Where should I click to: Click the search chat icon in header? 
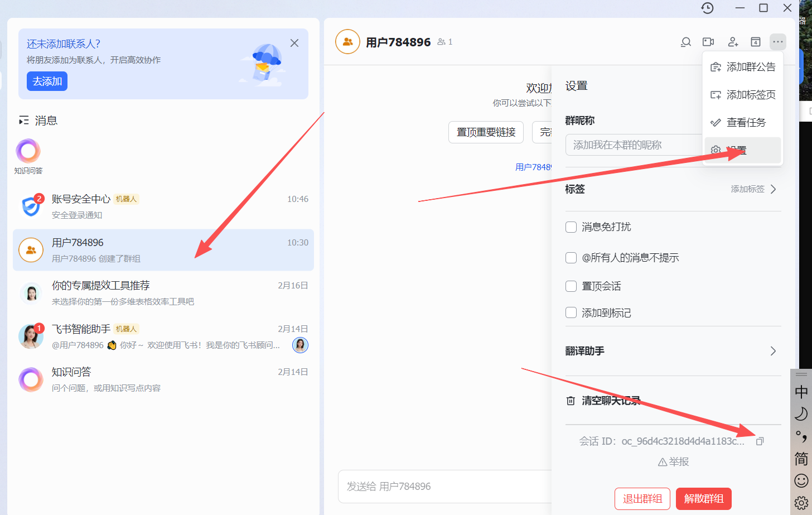pos(686,42)
